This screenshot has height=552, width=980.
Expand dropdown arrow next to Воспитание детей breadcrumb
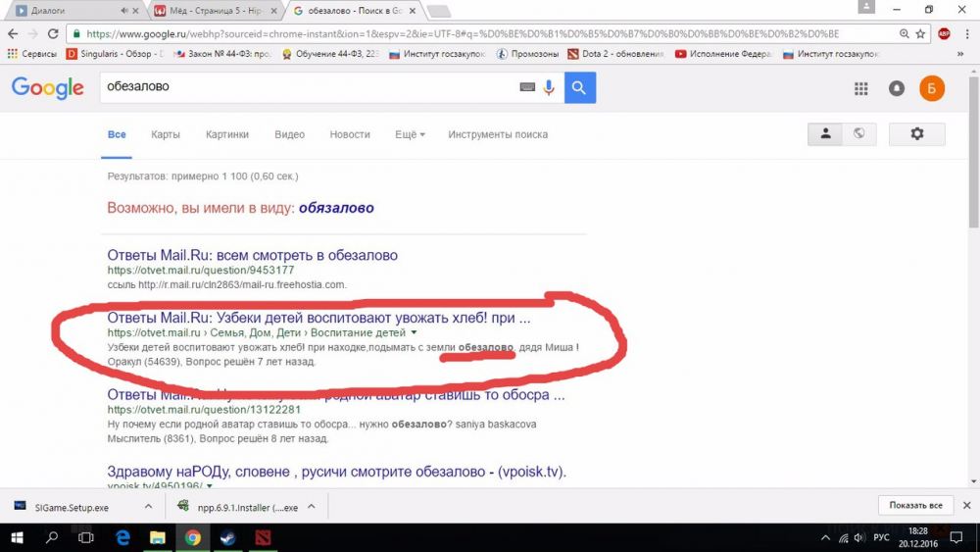point(414,332)
